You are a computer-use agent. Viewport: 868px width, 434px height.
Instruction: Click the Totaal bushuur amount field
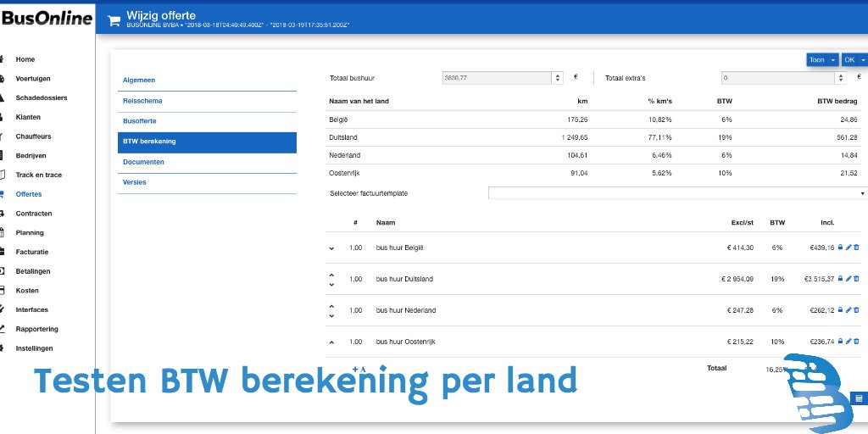497,78
